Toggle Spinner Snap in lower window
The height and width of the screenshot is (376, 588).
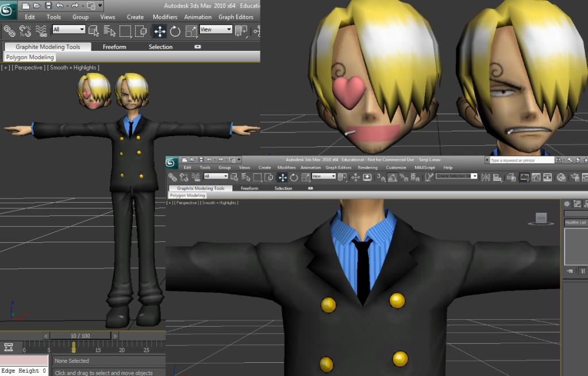(415, 177)
